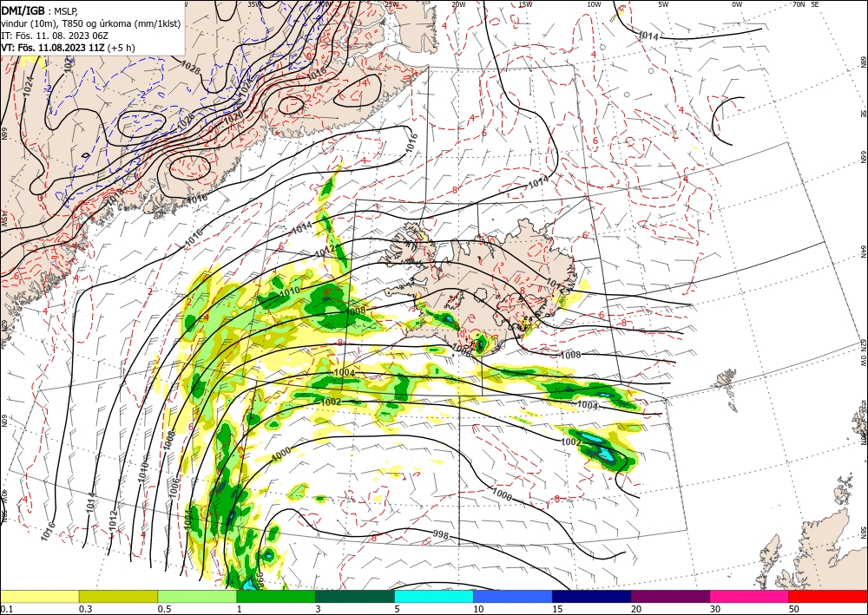Screen dimensions: 868x615
Task: Click the light green 0.5–1 legend segment
Action: point(197,596)
